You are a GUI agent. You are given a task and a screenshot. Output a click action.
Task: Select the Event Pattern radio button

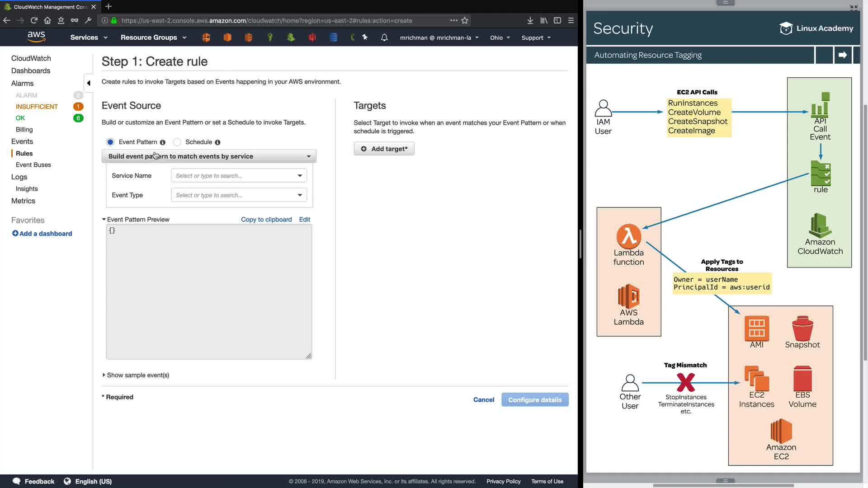110,142
